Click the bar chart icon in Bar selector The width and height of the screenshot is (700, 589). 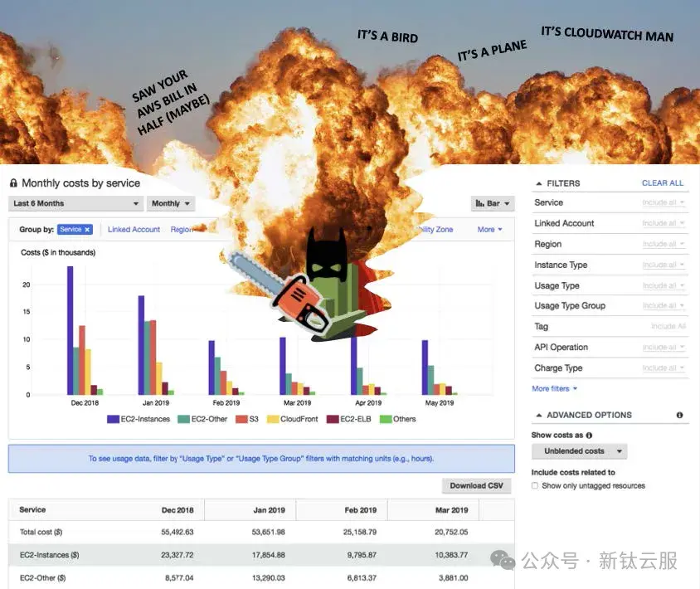[x=479, y=203]
